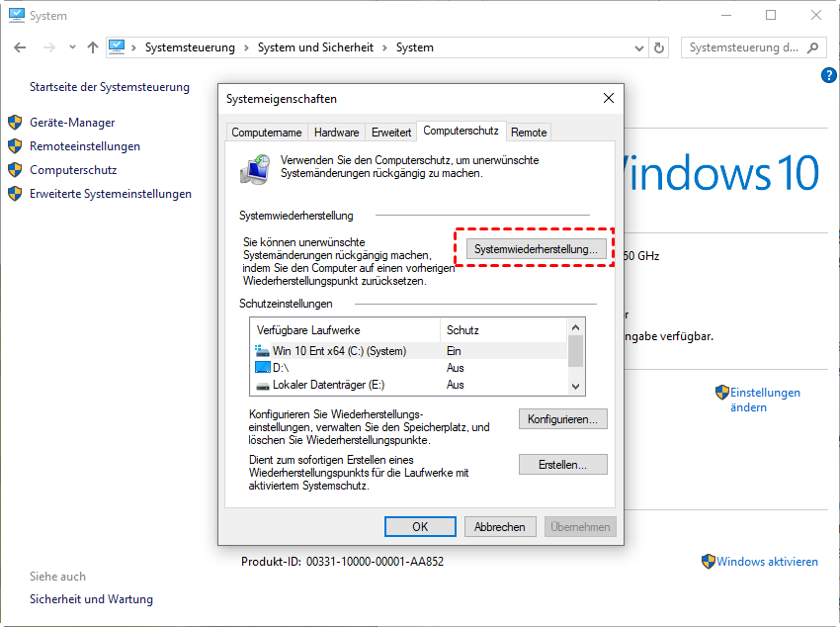Expand the address bar history dropdown
Viewport: 840px width, 627px height.
coord(638,47)
